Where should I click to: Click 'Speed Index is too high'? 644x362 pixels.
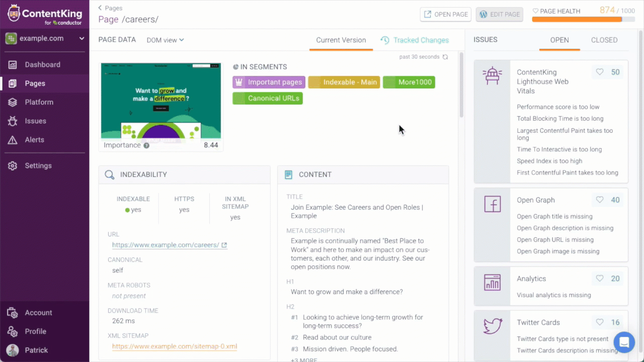(x=549, y=161)
